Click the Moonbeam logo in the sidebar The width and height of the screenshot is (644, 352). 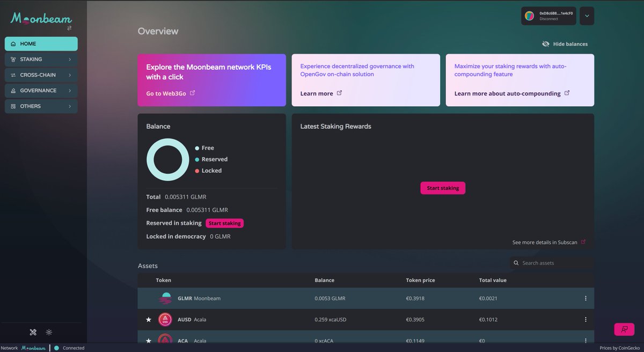tap(41, 18)
